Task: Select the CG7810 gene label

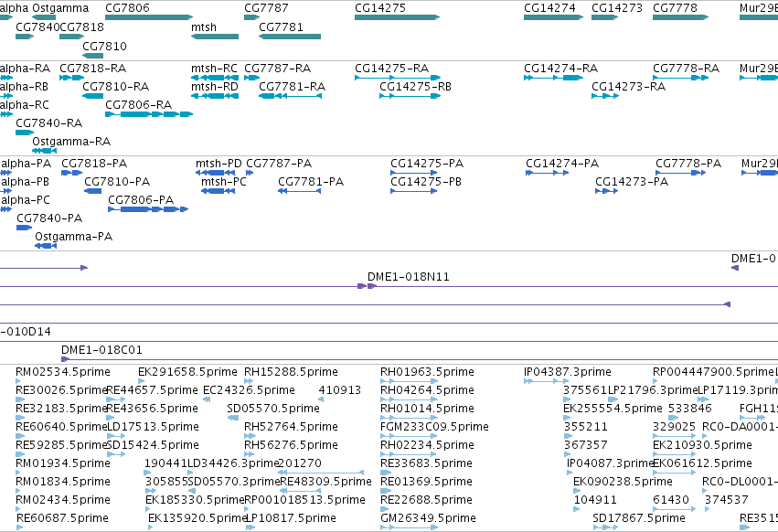Action: pyautogui.click(x=104, y=46)
